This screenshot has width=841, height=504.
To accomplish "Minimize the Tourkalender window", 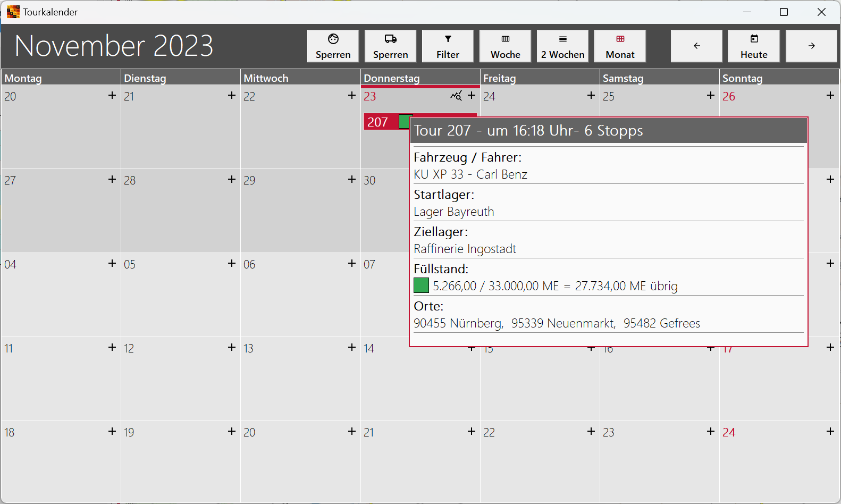I will pyautogui.click(x=747, y=12).
